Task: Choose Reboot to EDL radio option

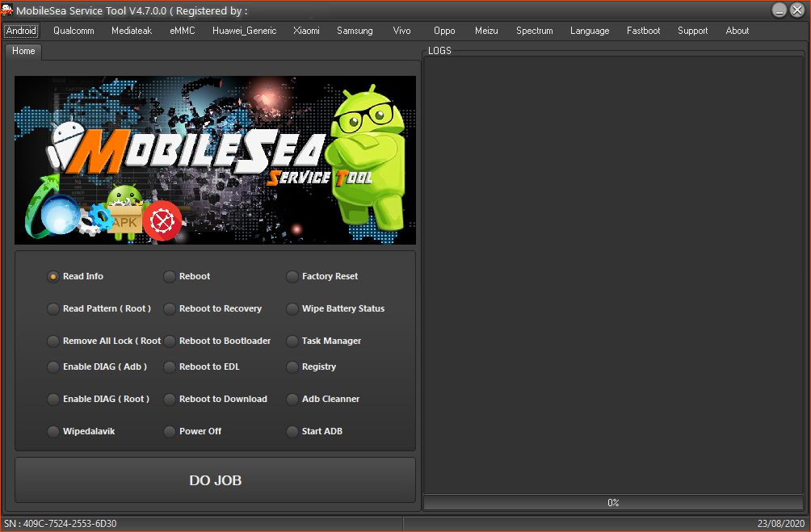Action: (x=170, y=367)
